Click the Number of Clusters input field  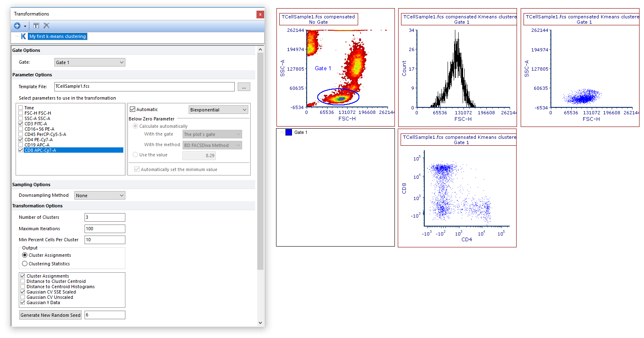(105, 217)
